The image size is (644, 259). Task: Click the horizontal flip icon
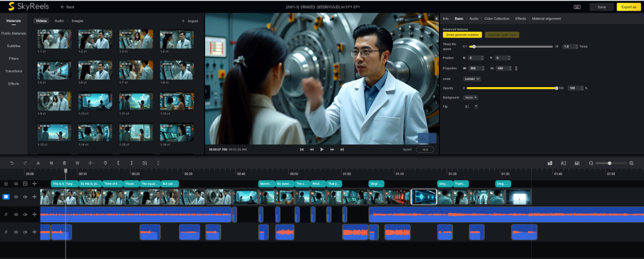[467, 106]
